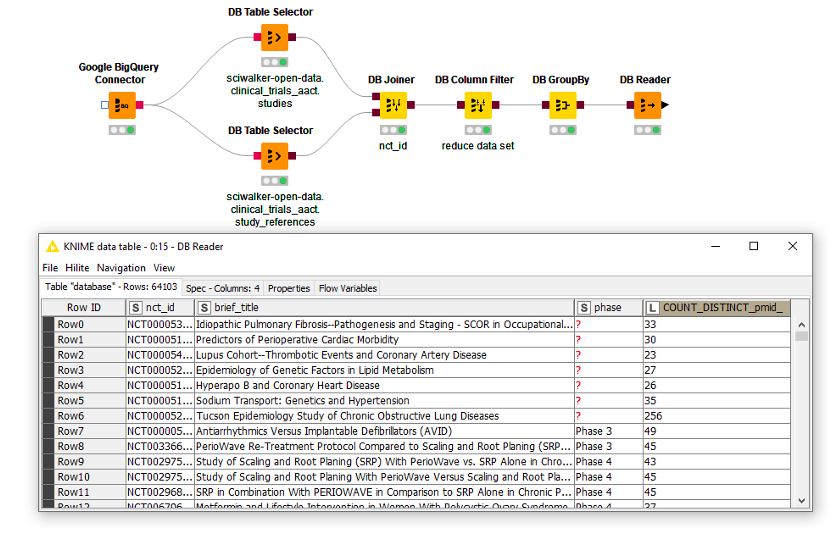This screenshot has width=833, height=538.
Task: Select the Google BigQuery Connector node
Action: point(122,105)
